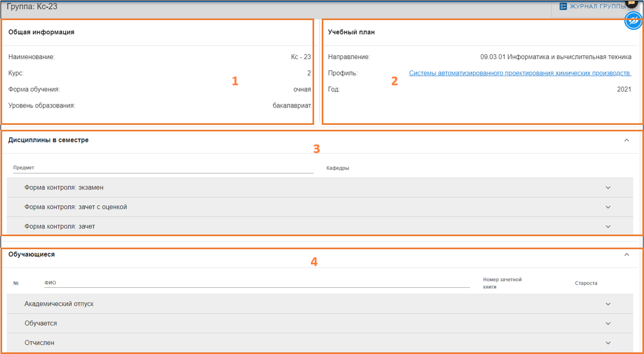Collapse the Дисциплины в семестре panel

pyautogui.click(x=627, y=140)
